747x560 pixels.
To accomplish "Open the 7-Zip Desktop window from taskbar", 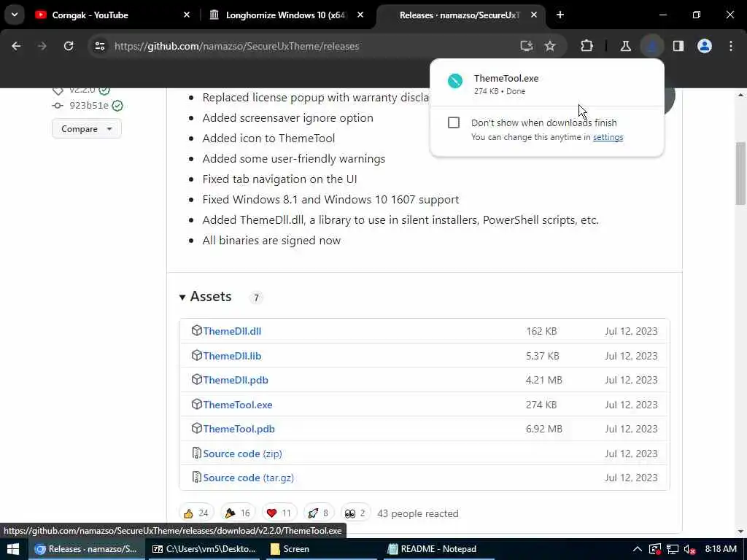I will point(204,549).
